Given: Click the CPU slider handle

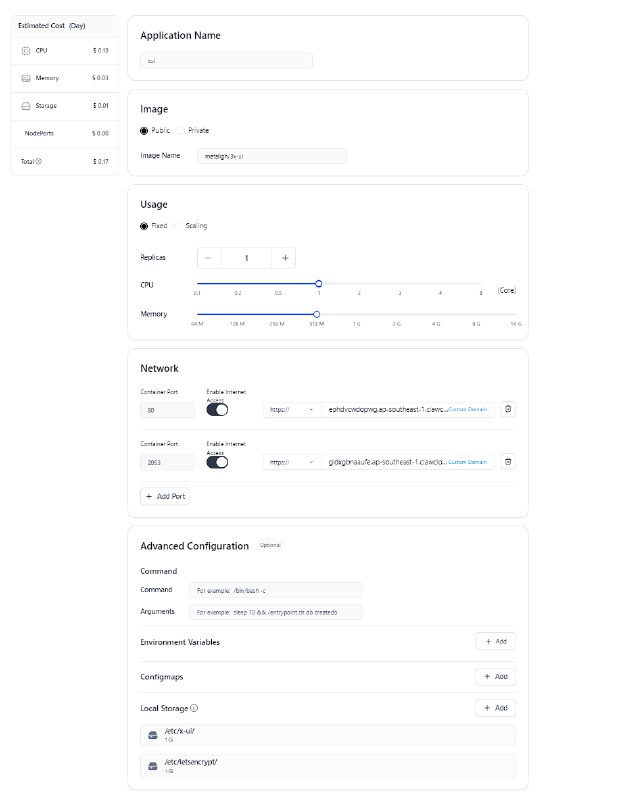Looking at the screenshot, I should 318,284.
